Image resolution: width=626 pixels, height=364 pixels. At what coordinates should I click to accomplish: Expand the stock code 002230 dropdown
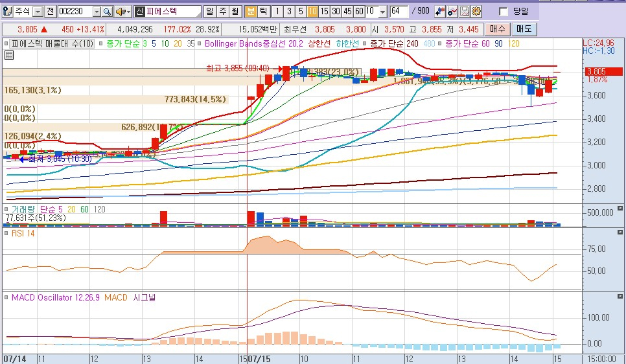click(97, 12)
